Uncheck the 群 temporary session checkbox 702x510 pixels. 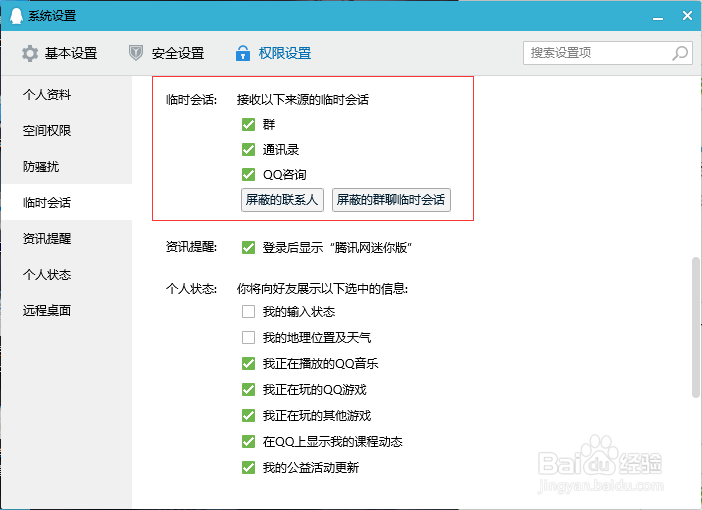click(x=248, y=124)
